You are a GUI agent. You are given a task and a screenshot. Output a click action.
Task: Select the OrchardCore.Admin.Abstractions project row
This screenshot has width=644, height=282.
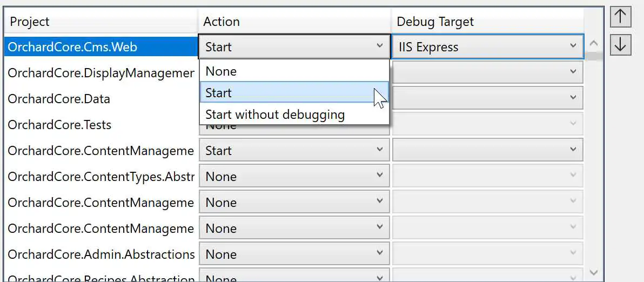pos(101,254)
